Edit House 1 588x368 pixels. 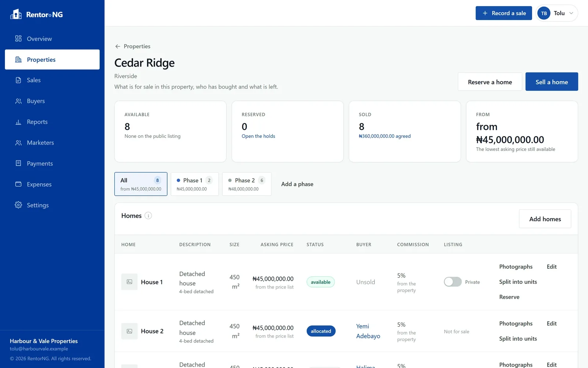coord(552,267)
